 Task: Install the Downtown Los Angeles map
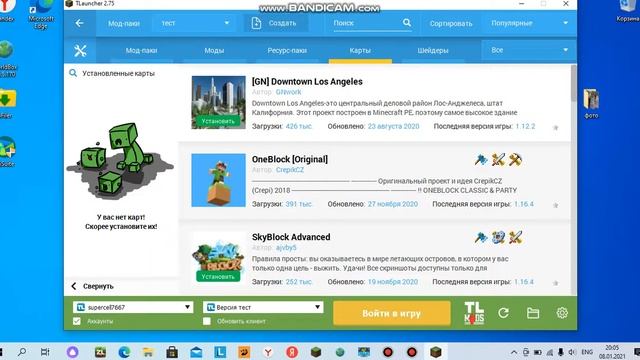[x=218, y=121]
